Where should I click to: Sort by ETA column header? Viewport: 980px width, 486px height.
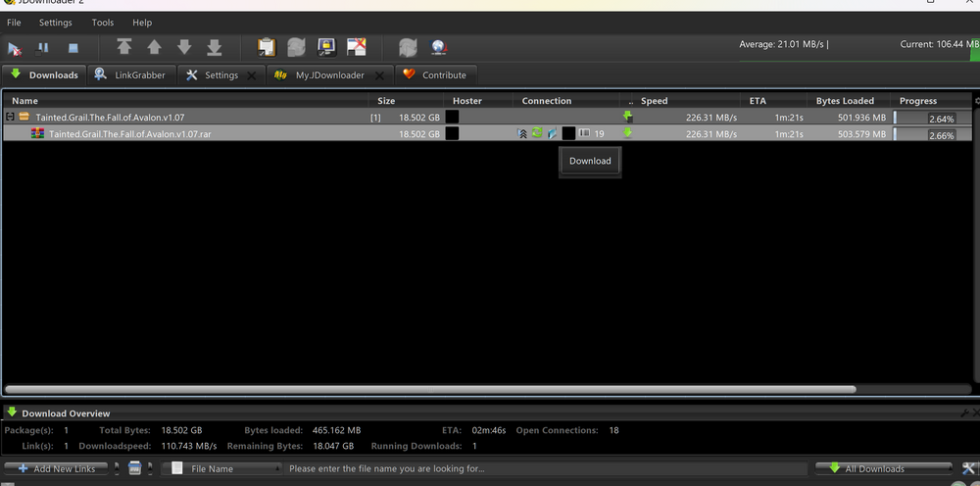pos(774,101)
